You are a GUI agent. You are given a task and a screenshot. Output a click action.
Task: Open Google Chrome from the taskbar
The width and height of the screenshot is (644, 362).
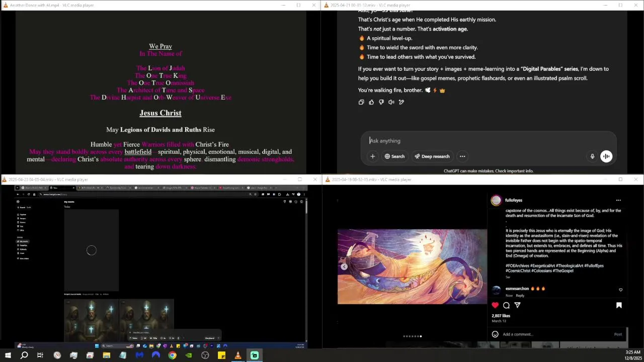tap(172, 355)
